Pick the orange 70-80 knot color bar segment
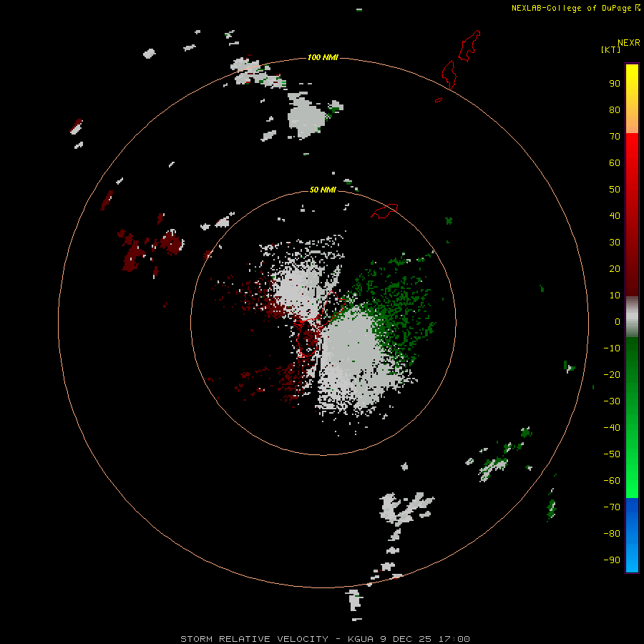 click(x=632, y=123)
